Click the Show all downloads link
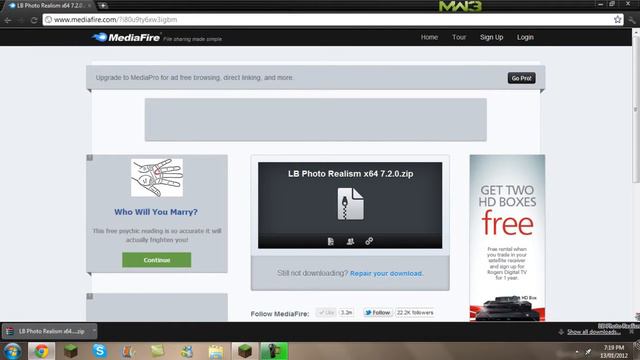This screenshot has width=640, height=360. tap(594, 332)
